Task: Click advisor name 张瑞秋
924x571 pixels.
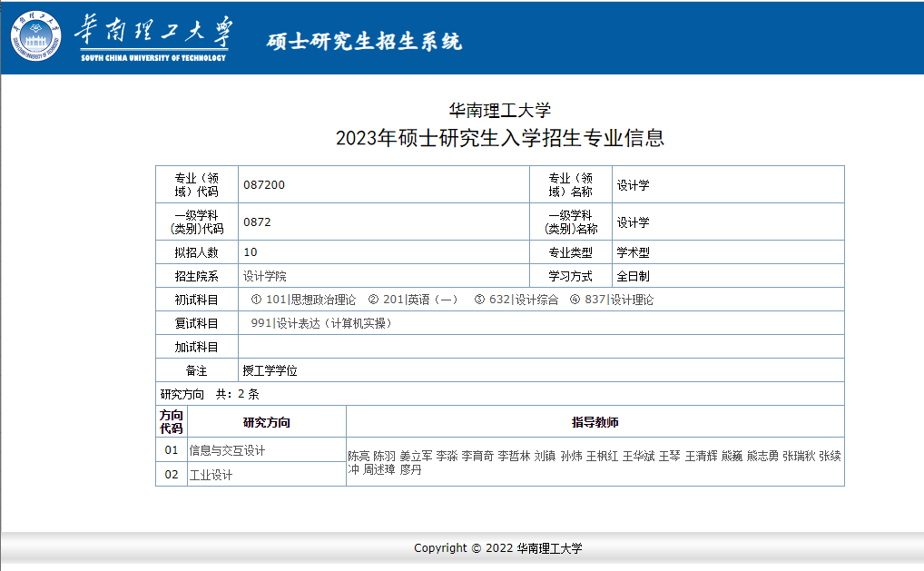Action: (799, 456)
